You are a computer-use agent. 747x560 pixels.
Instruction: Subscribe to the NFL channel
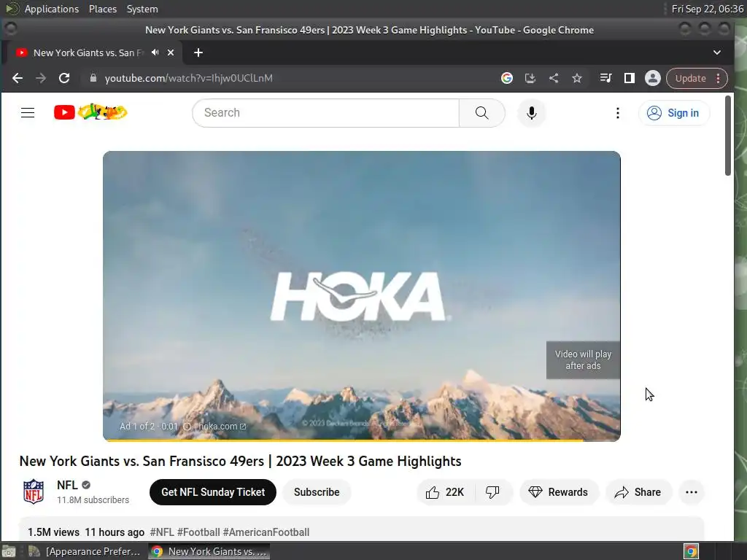tap(317, 492)
